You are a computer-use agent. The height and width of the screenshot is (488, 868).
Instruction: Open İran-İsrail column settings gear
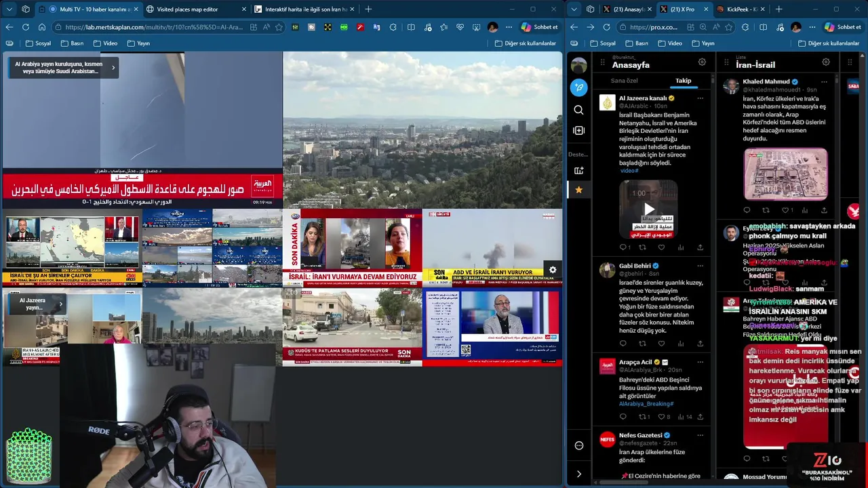tap(826, 62)
